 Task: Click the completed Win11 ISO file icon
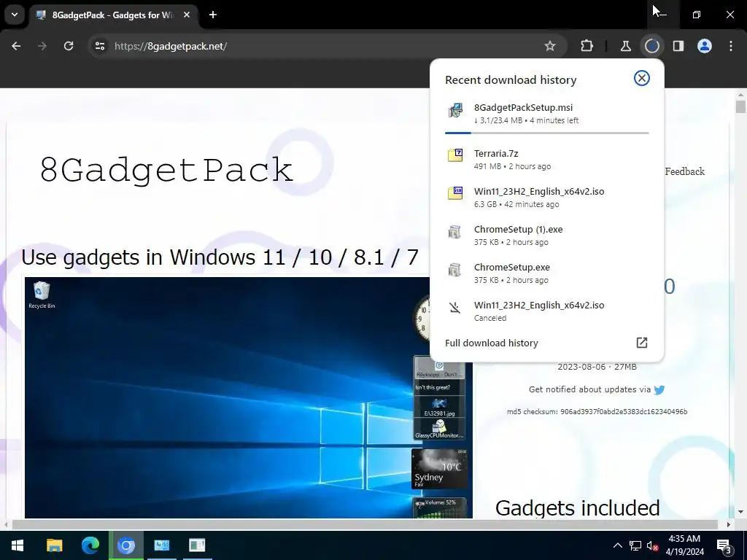pos(455,193)
